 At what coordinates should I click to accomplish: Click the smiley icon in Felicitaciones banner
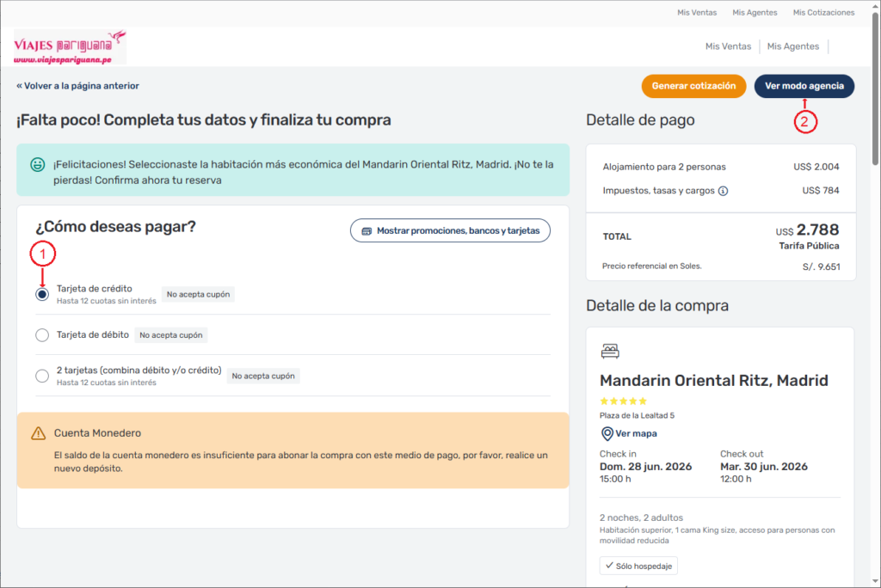point(38,164)
